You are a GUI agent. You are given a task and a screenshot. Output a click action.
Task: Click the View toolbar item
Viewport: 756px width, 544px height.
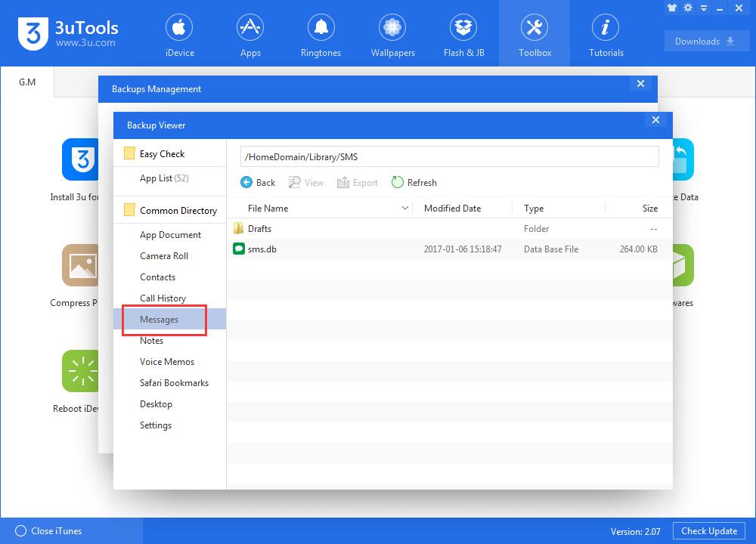click(305, 183)
